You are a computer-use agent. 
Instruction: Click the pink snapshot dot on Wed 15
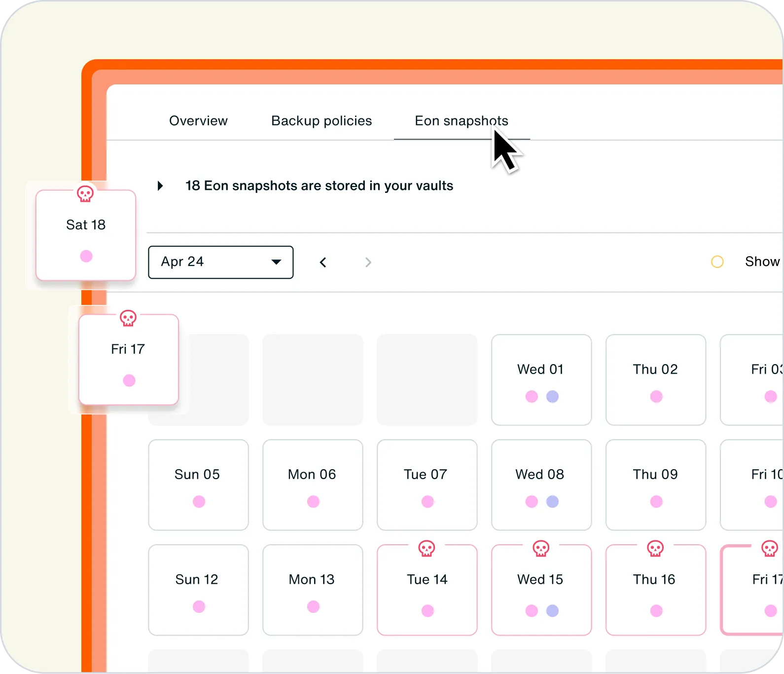[532, 611]
